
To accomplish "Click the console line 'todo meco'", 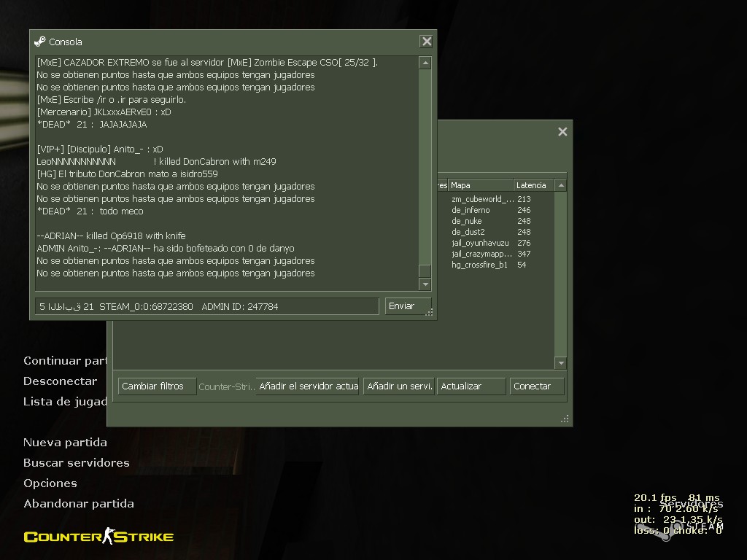I will point(90,211).
